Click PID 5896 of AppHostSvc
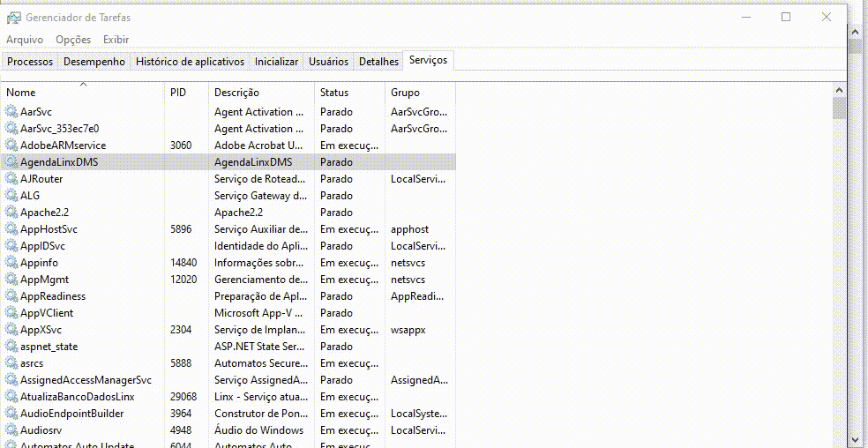Image resolution: width=868 pixels, height=448 pixels. tap(181, 229)
